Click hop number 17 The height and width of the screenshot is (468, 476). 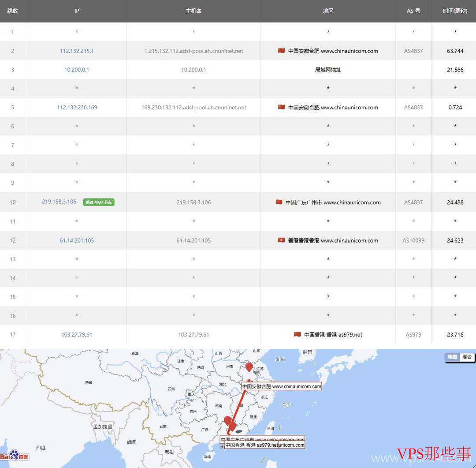pos(12,335)
